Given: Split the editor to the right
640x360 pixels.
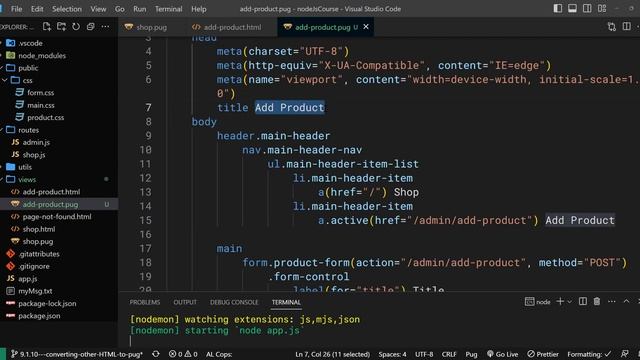Looking at the screenshot, I should pyautogui.click(x=627, y=27).
